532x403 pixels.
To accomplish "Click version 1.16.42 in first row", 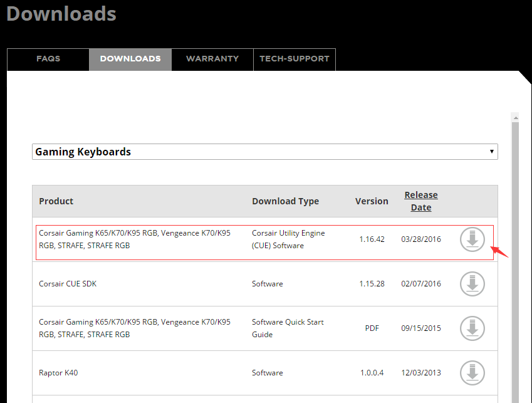I will click(x=372, y=239).
